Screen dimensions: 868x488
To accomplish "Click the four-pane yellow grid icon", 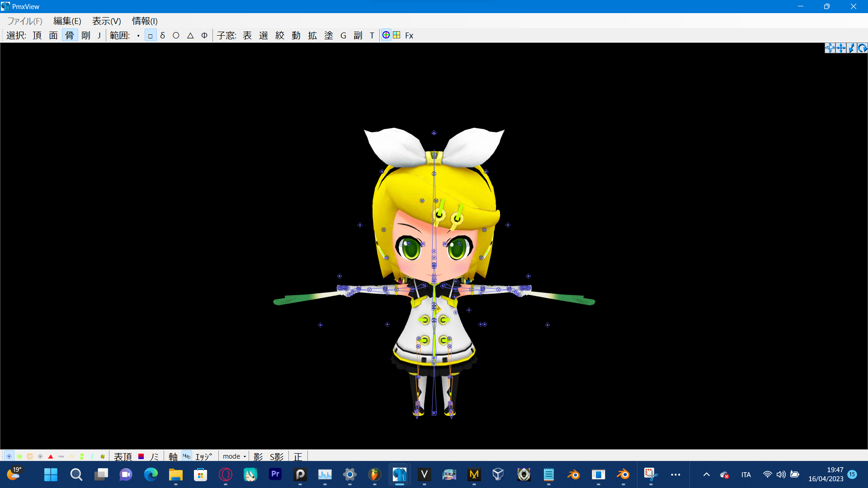I will click(396, 35).
